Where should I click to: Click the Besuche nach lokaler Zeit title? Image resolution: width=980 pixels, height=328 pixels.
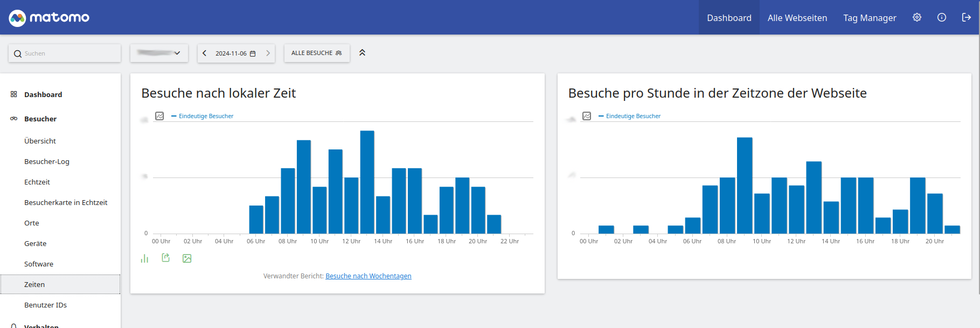219,93
